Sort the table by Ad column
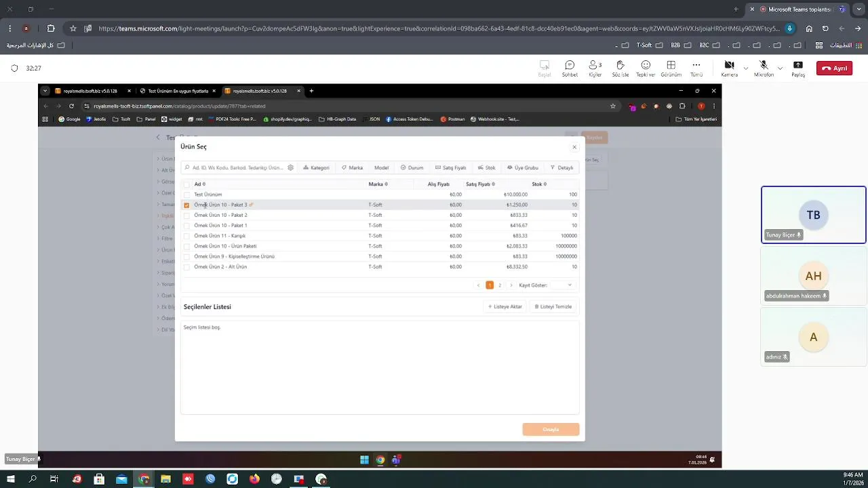Viewport: 868px width, 488px height. [x=200, y=184]
